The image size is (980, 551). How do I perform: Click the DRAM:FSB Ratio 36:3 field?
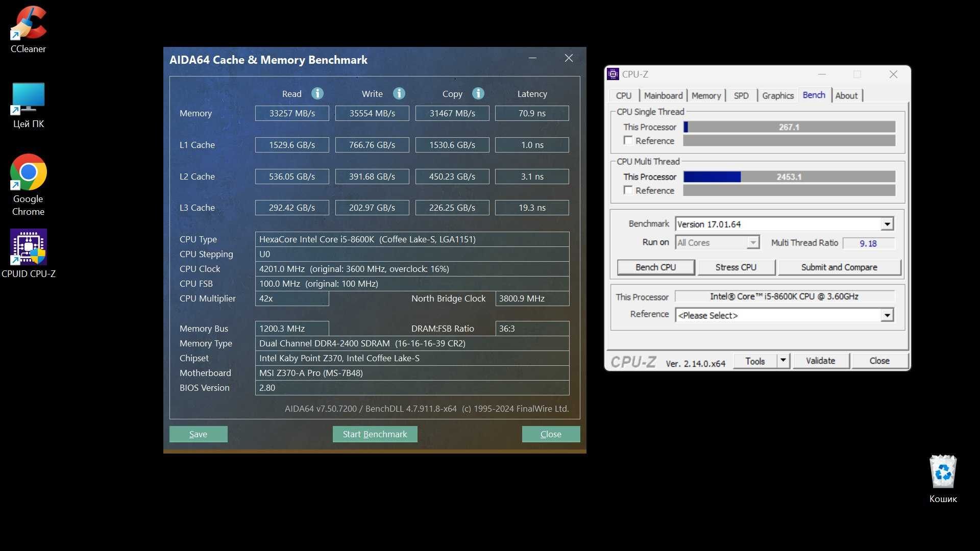(x=532, y=329)
